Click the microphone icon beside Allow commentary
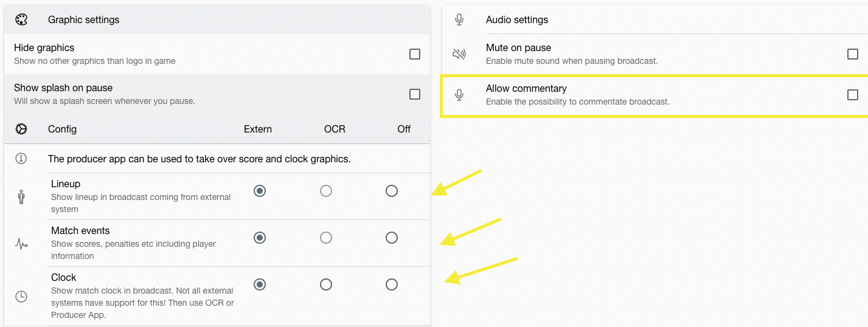868x327 pixels. pos(459,95)
